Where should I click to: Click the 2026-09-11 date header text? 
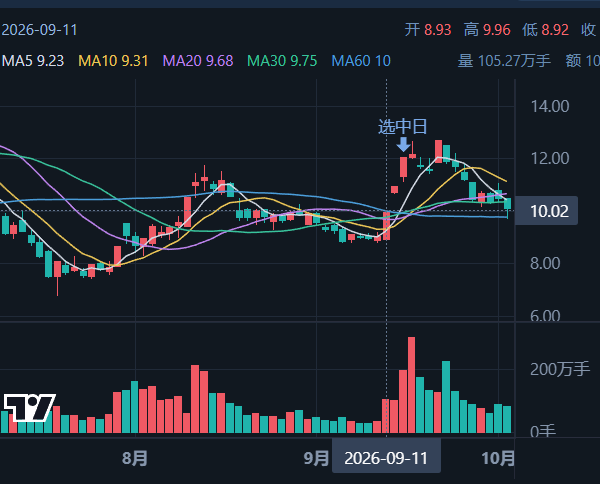[x=39, y=30]
